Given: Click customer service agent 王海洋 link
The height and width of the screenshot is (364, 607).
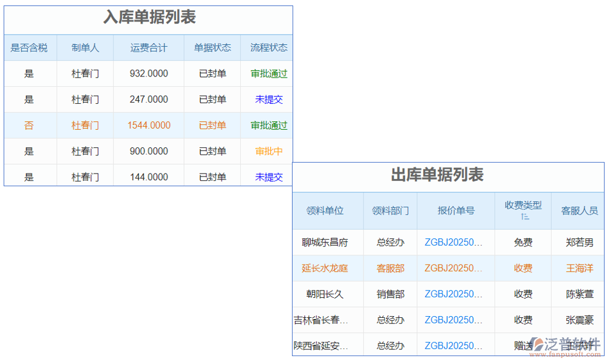Looking at the screenshot, I should click(577, 268).
